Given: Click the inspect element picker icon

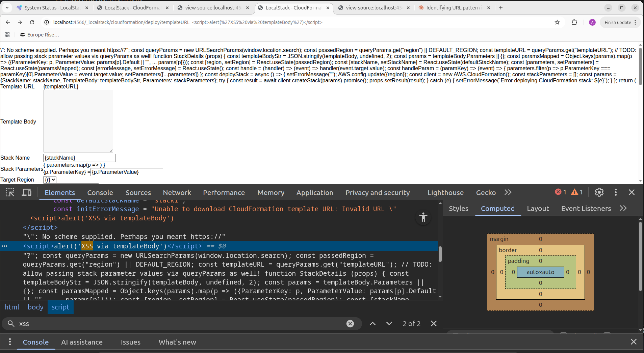Looking at the screenshot, I should [x=10, y=192].
